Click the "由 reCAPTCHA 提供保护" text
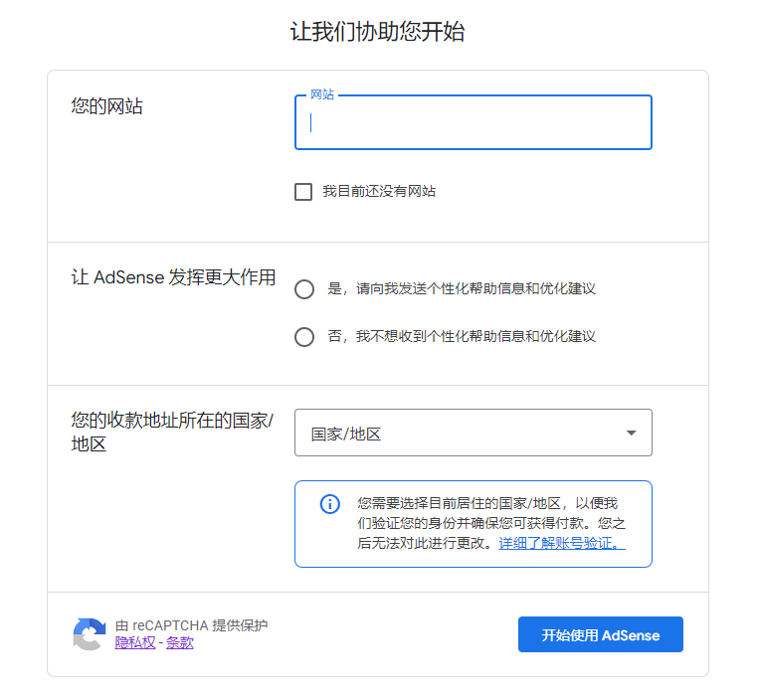Image resolution: width=757 pixels, height=700 pixels. tap(191, 625)
